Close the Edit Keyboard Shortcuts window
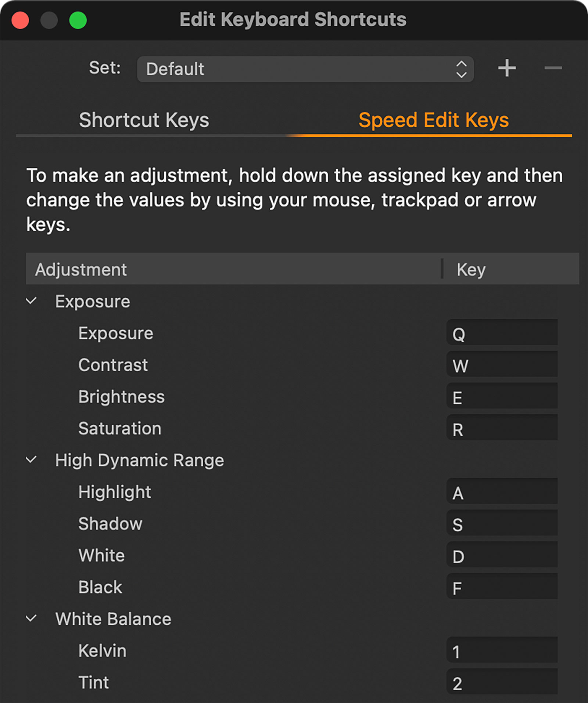This screenshot has width=588, height=703. [20, 20]
